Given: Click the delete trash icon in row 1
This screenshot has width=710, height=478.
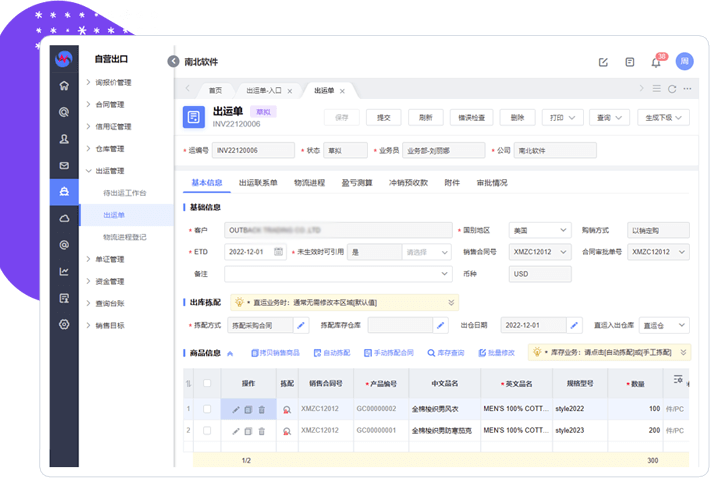Looking at the screenshot, I should pyautogui.click(x=262, y=409).
